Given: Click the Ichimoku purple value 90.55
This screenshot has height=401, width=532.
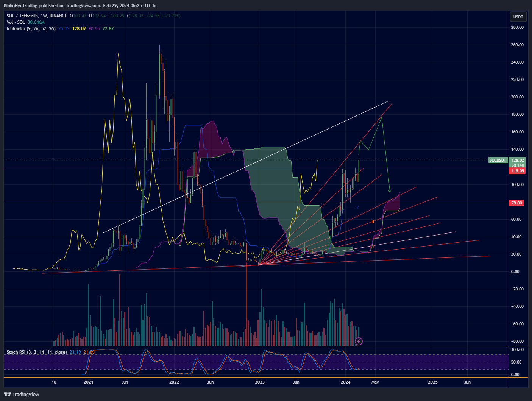Looking at the screenshot, I should click(94, 29).
